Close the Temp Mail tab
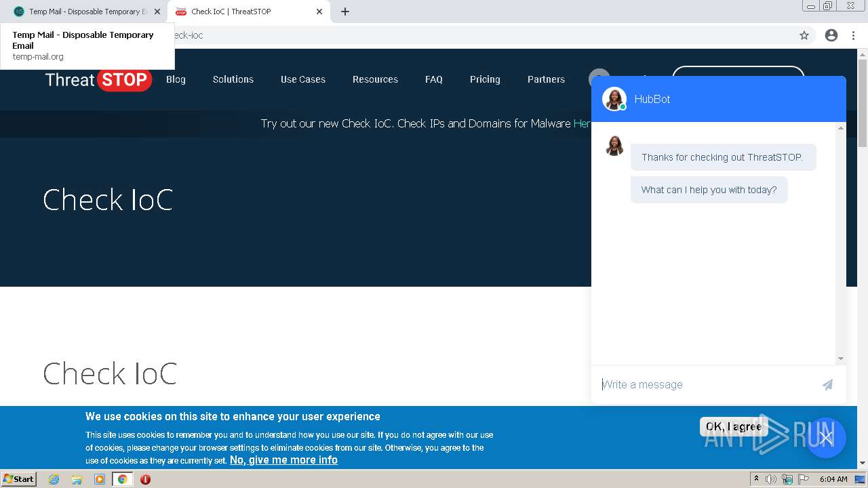Image resolution: width=868 pixels, height=488 pixels. (157, 12)
